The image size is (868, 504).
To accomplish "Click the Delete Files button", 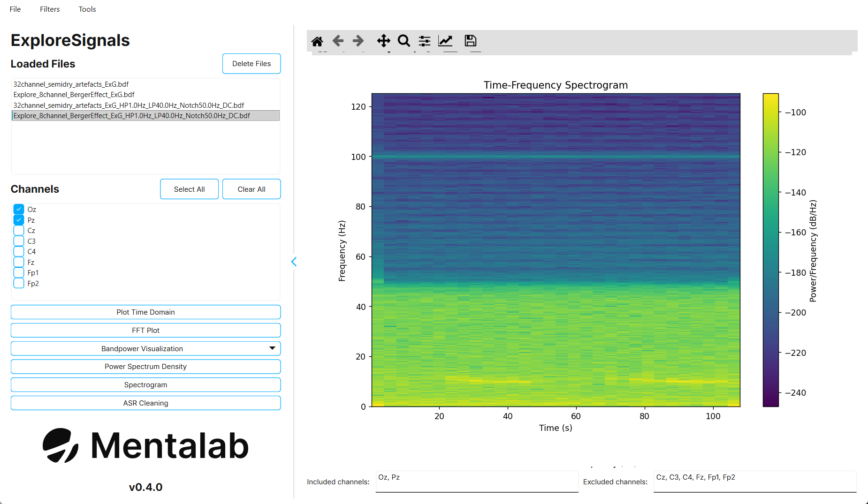I will [251, 64].
